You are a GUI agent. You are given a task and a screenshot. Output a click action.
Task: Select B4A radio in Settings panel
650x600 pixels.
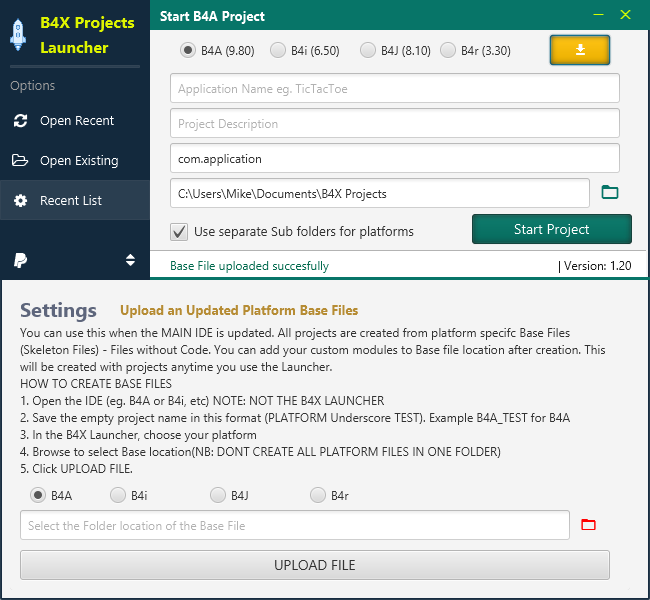click(38, 495)
